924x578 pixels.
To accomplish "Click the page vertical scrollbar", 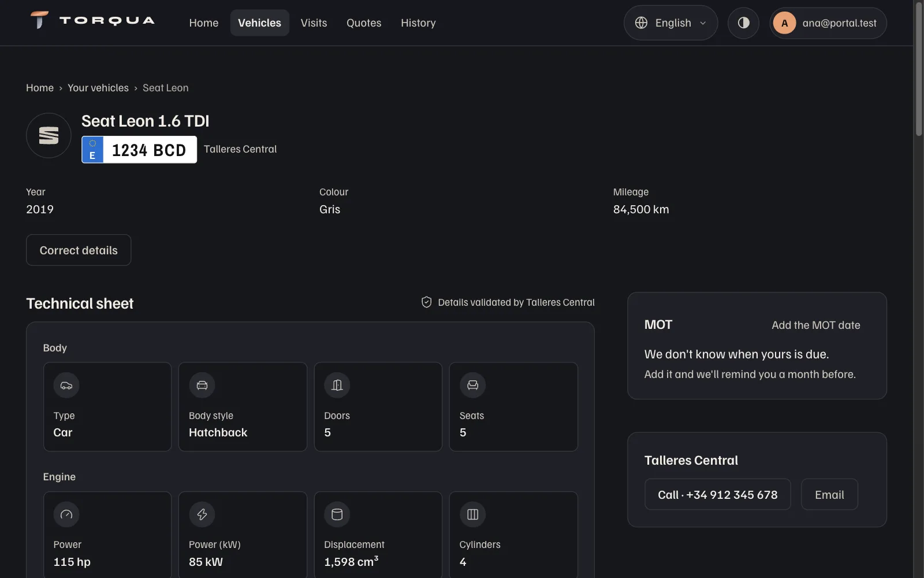I will click(x=919, y=69).
